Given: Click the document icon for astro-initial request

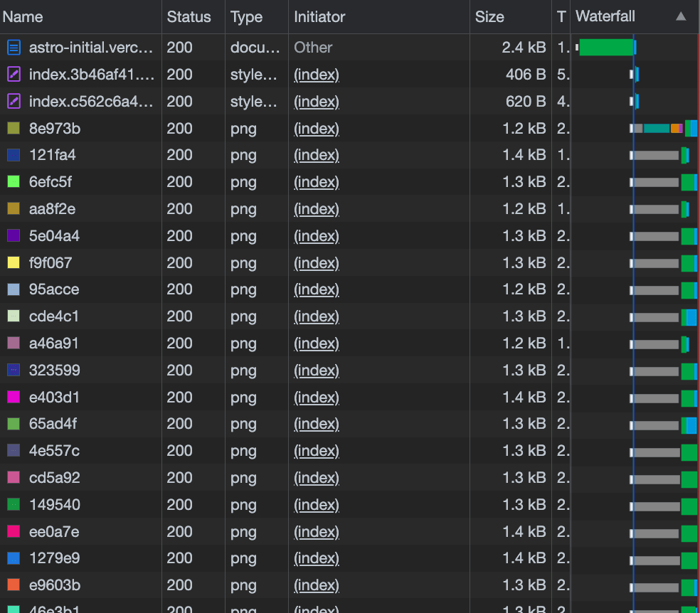Looking at the screenshot, I should pos(14,48).
